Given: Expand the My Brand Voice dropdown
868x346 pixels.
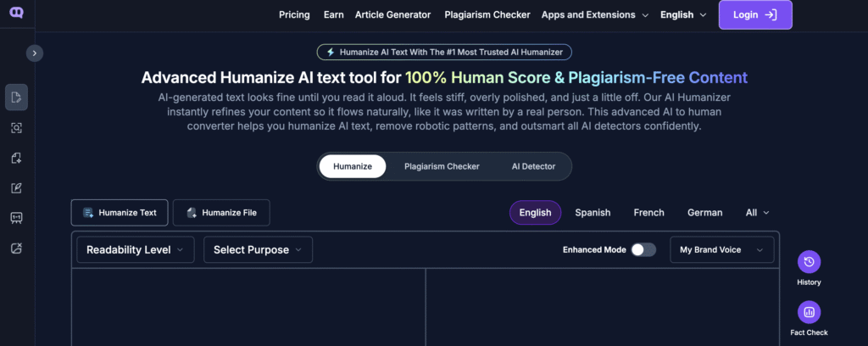Looking at the screenshot, I should click(721, 249).
